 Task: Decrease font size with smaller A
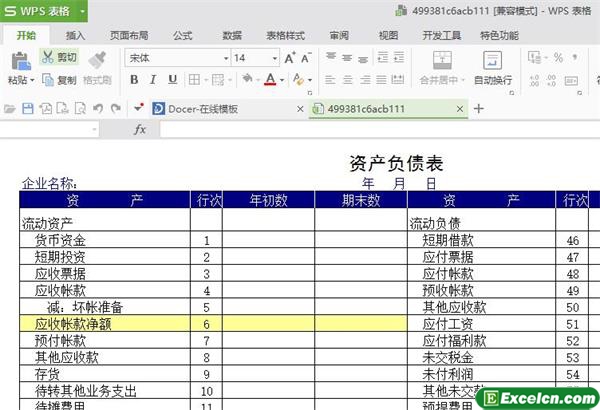306,58
